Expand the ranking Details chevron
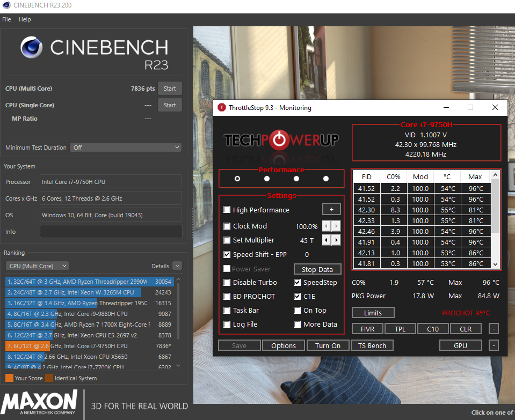Viewport: 515px width, 420px height. click(177, 266)
